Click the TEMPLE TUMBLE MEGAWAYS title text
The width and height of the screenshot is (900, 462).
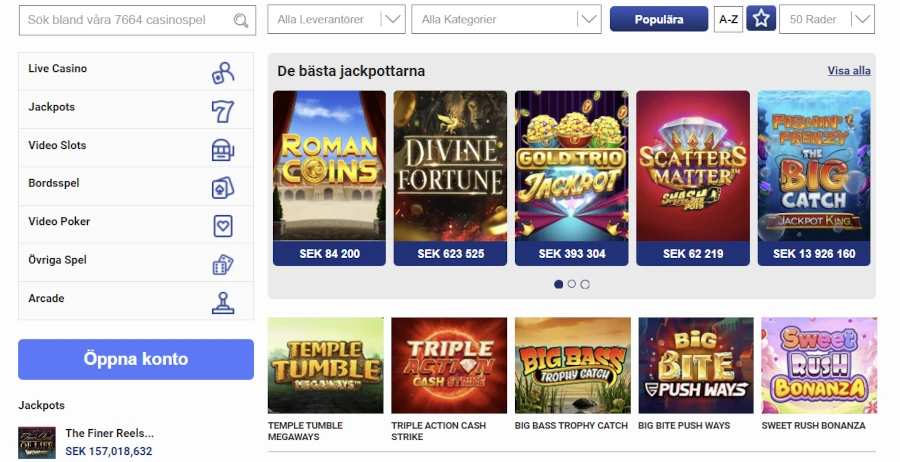[305, 431]
